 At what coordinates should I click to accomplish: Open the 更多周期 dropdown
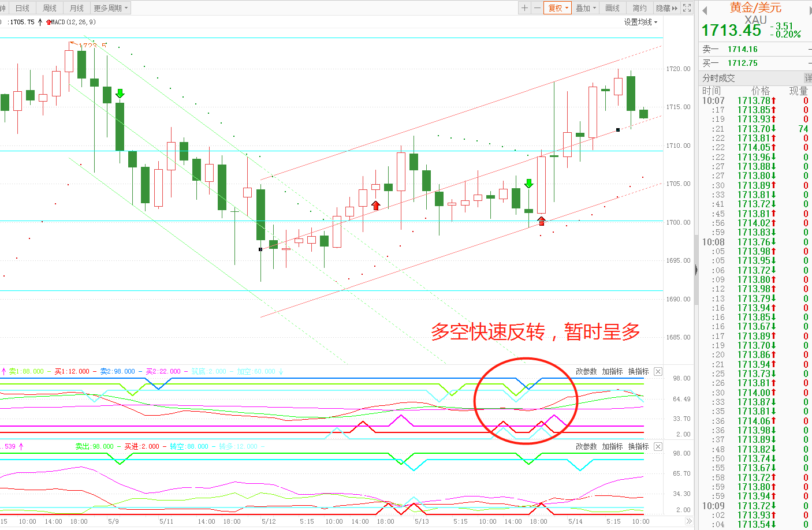click(x=110, y=8)
